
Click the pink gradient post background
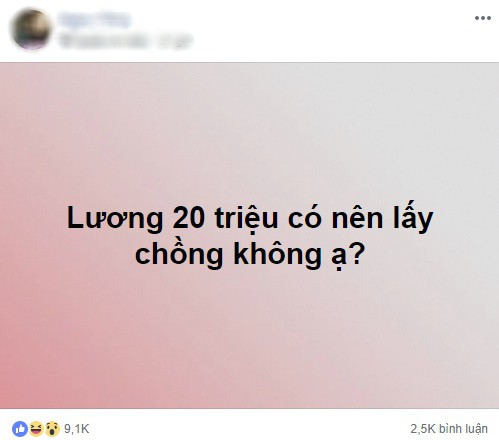(249, 333)
